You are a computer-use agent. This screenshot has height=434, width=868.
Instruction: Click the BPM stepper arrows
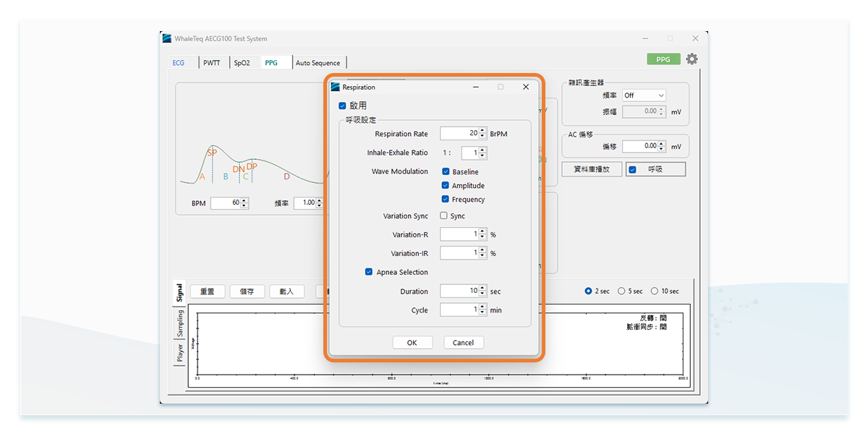coord(244,203)
